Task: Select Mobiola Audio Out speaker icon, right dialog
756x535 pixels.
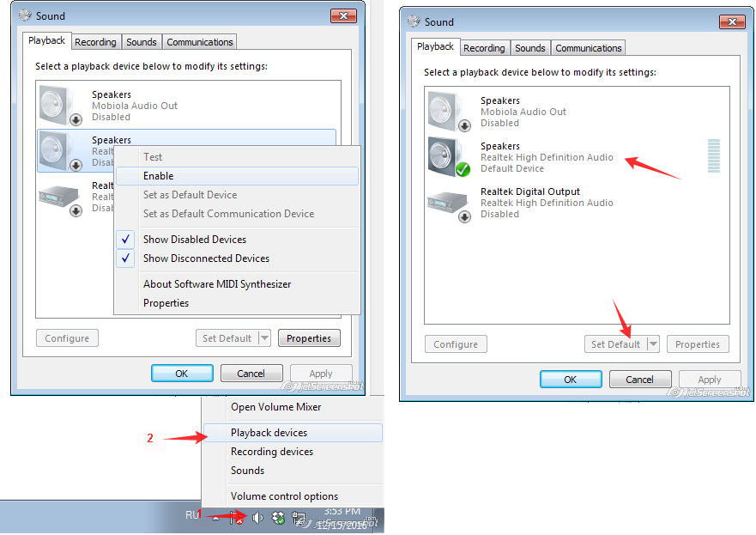Action: tap(449, 112)
